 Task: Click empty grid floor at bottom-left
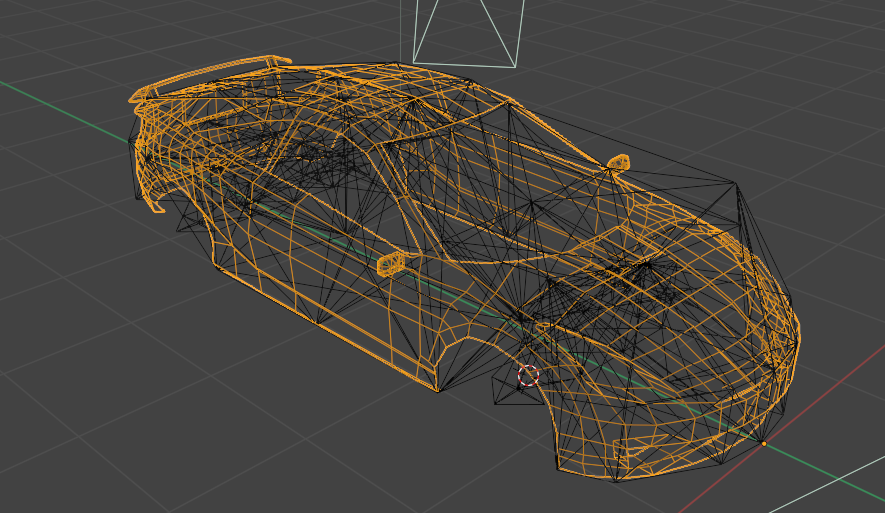point(100,420)
